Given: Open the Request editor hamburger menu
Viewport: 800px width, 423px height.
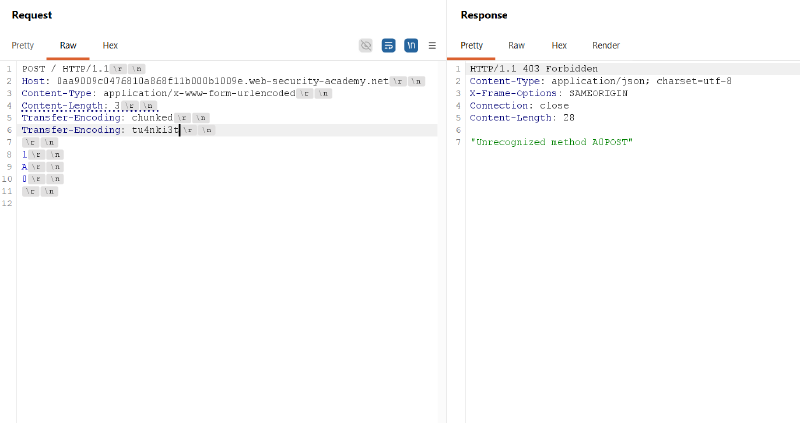Looking at the screenshot, I should click(x=432, y=45).
